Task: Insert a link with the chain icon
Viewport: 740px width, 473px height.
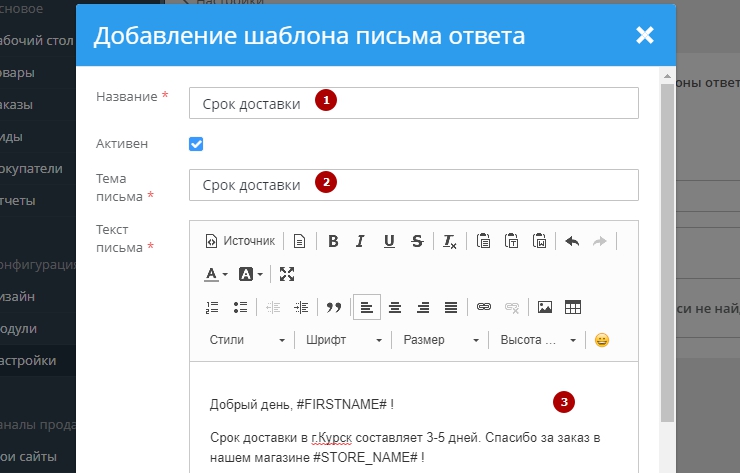Action: click(x=484, y=307)
